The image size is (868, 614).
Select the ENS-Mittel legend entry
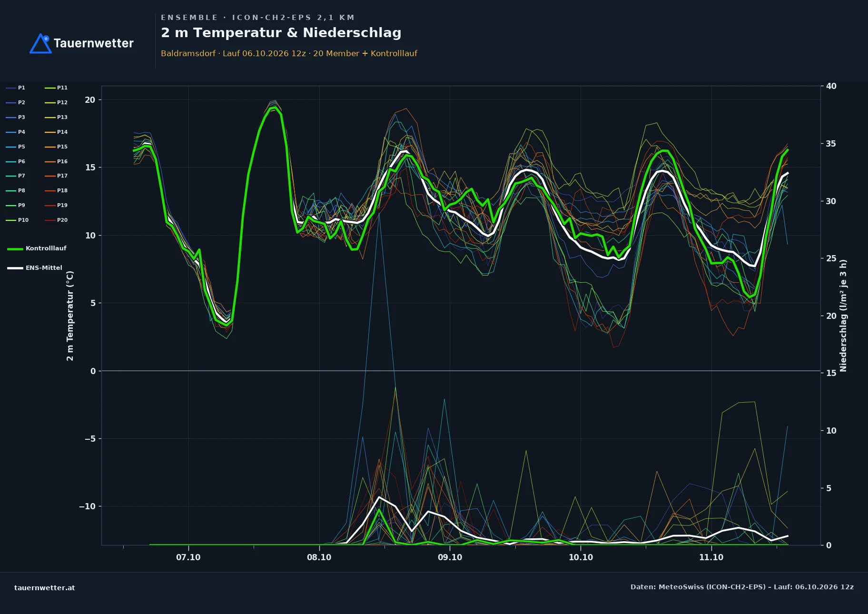35,268
